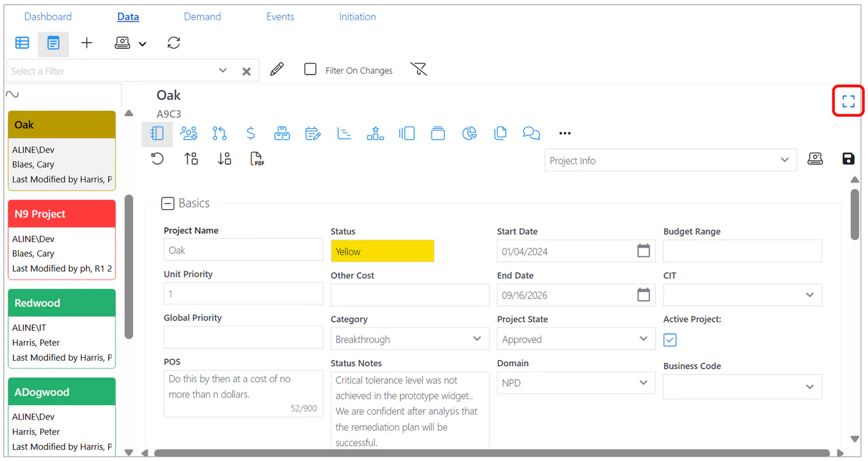Select the form view icon
This screenshot has width=868, height=461.
(x=53, y=43)
